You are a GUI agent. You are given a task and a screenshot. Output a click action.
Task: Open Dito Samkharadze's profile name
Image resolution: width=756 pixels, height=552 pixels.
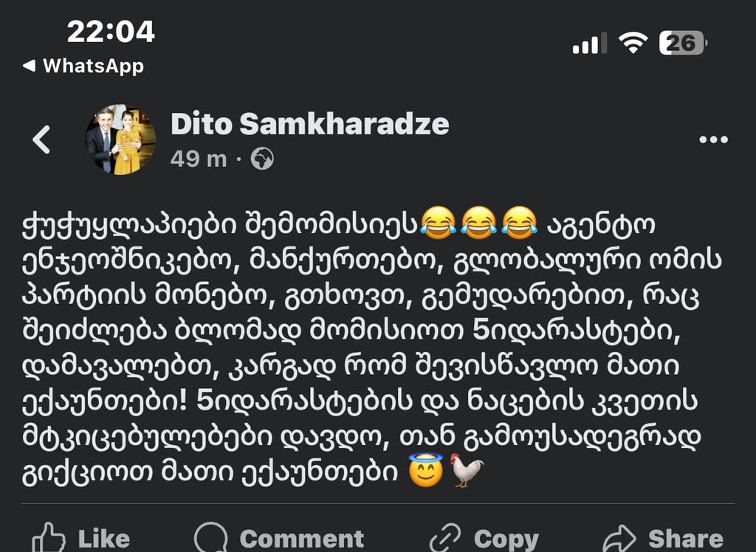point(311,124)
